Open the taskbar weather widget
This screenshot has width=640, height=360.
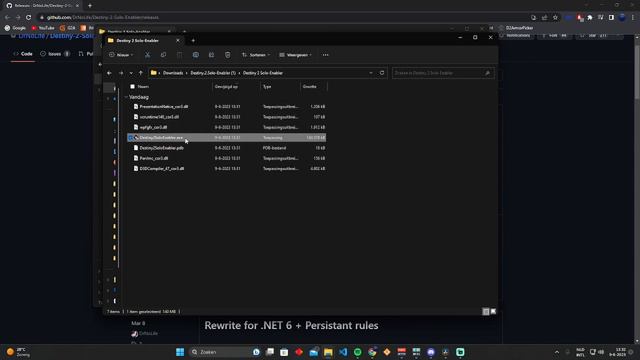coord(18,352)
